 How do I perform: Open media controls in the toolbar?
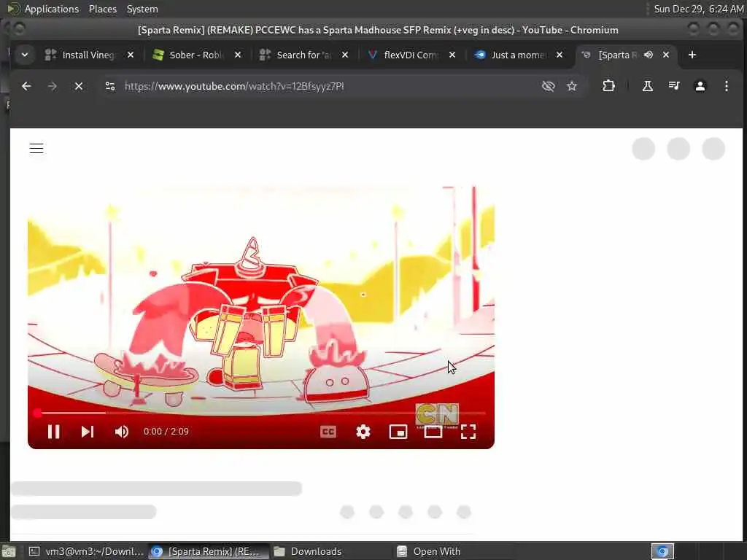pyautogui.click(x=673, y=86)
